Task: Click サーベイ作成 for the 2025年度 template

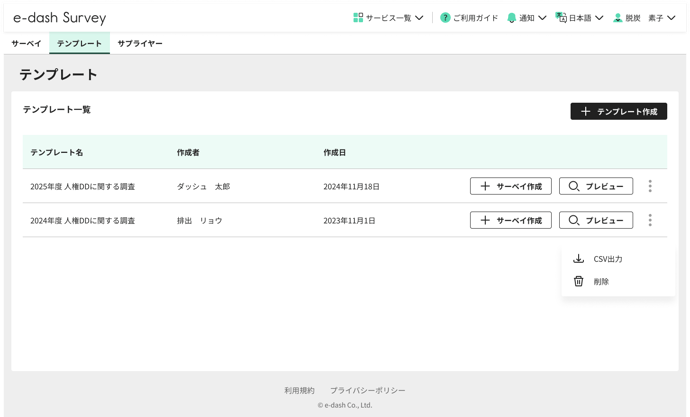Action: click(x=510, y=186)
